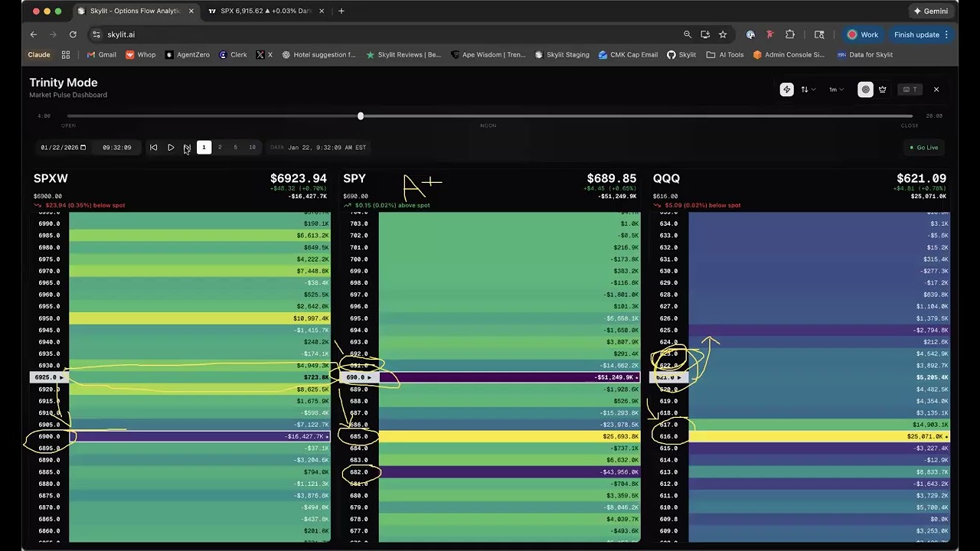Image resolution: width=980 pixels, height=551 pixels.
Task: Select playback speed 5
Action: click(235, 148)
